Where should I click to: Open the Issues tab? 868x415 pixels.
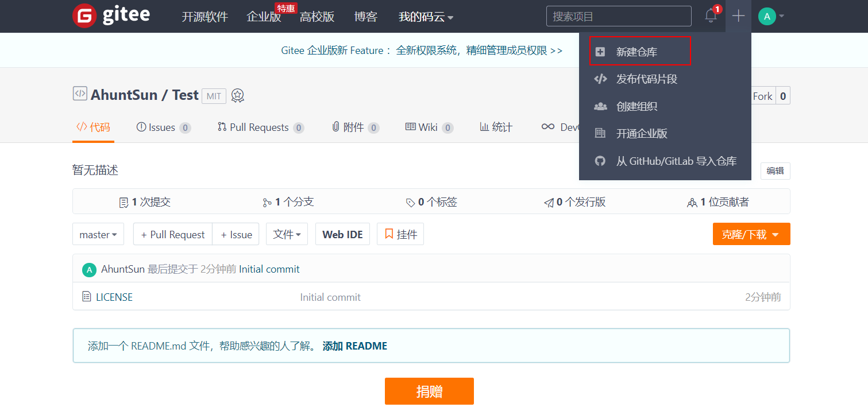tap(164, 127)
